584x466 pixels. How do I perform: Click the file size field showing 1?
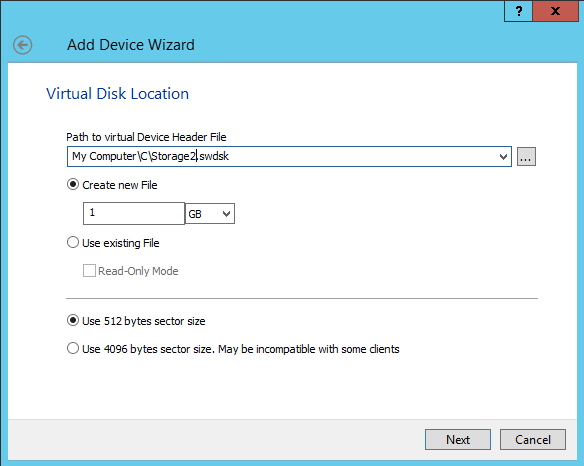pyautogui.click(x=134, y=213)
